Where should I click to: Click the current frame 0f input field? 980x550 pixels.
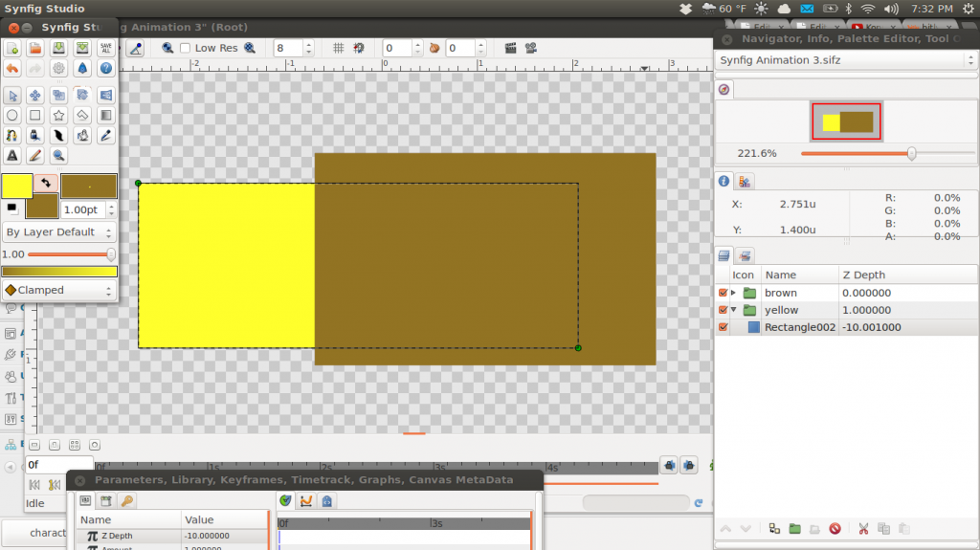59,464
